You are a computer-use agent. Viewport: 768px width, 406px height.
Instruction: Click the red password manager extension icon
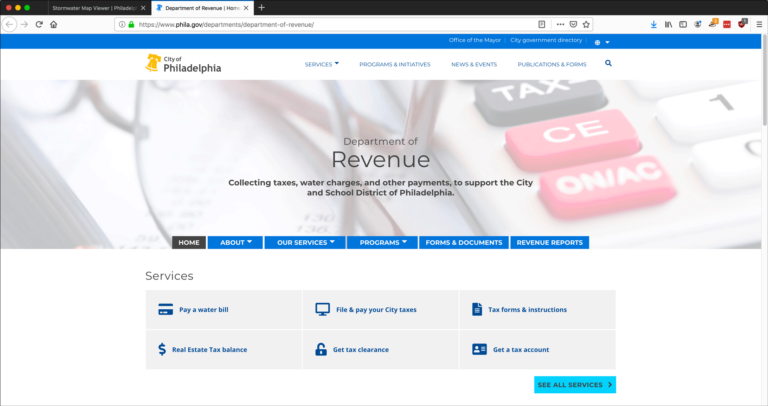[x=727, y=24]
